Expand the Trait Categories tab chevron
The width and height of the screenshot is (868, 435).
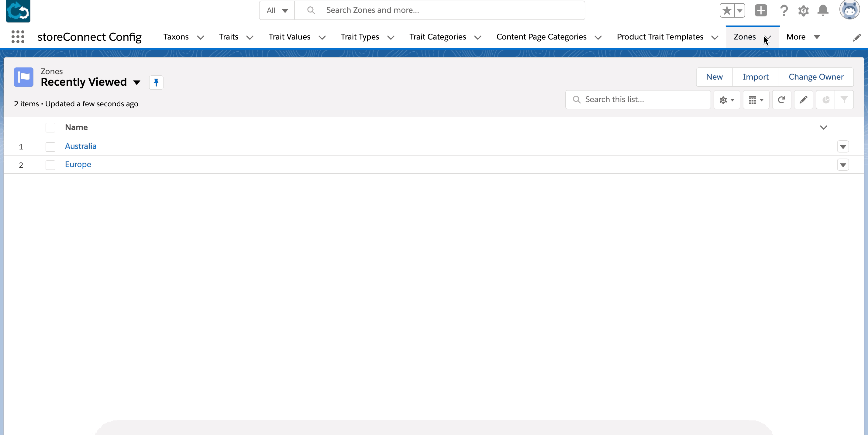click(x=478, y=37)
